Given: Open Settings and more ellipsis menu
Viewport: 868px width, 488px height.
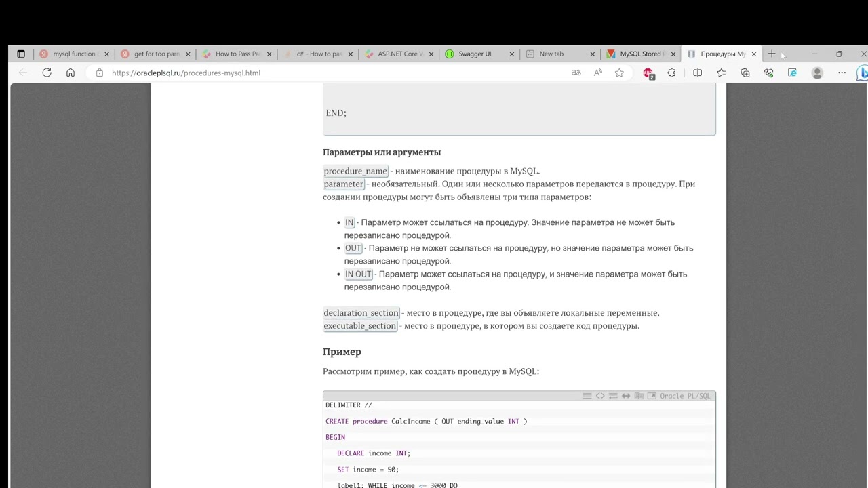Looking at the screenshot, I should [842, 73].
